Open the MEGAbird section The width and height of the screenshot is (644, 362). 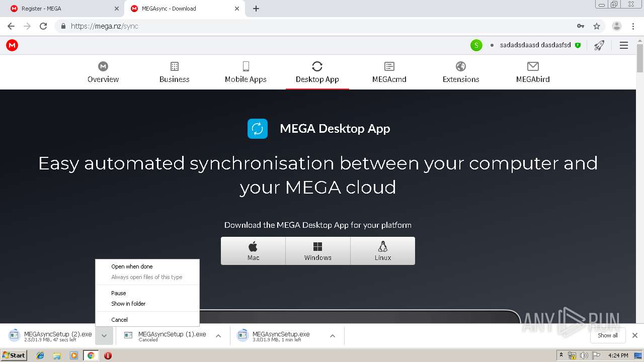[x=533, y=72]
